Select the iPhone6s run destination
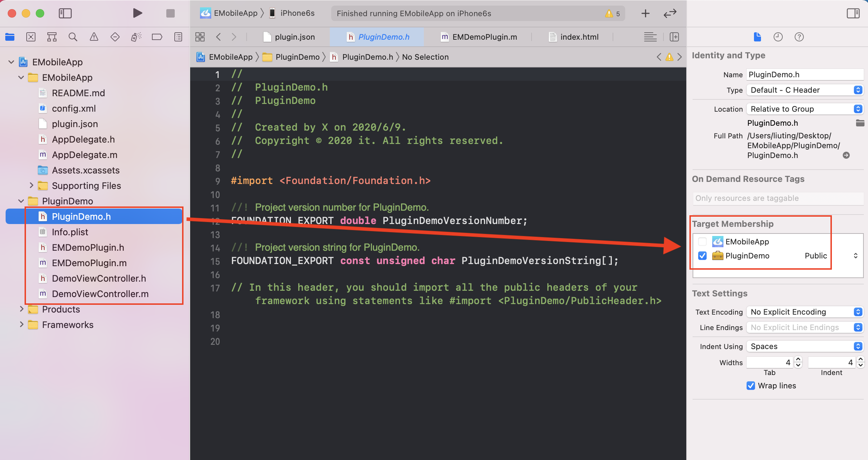The image size is (868, 460). click(292, 13)
